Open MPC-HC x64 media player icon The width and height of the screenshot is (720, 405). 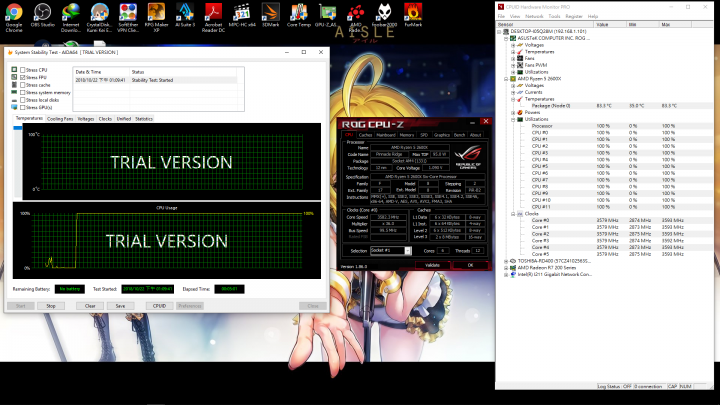click(242, 15)
